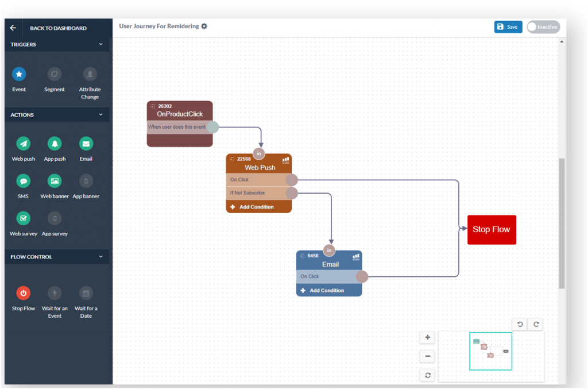Image resolution: width=588 pixels, height=389 pixels.
Task: Select the SMS action icon
Action: tap(23, 181)
